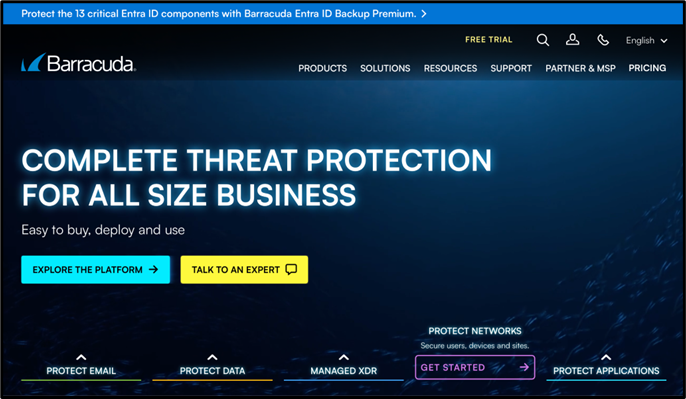Click the Free Trial link
686x399 pixels.
tap(488, 40)
